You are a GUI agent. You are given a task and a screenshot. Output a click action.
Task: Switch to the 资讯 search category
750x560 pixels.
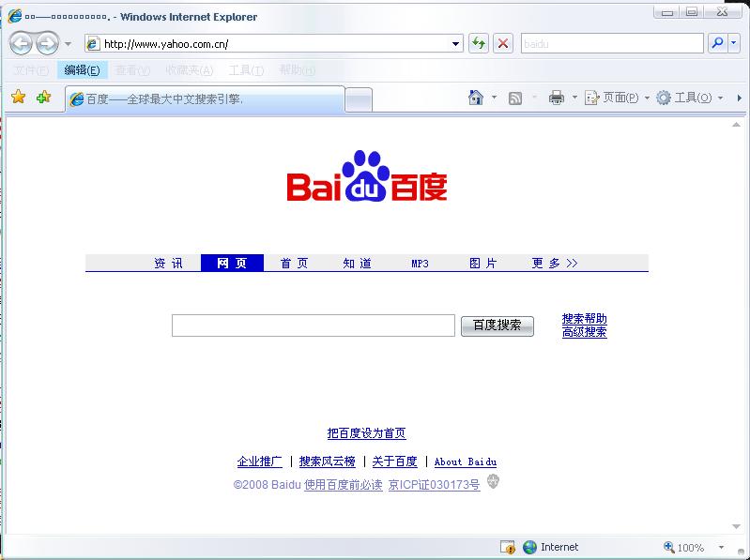coord(168,264)
